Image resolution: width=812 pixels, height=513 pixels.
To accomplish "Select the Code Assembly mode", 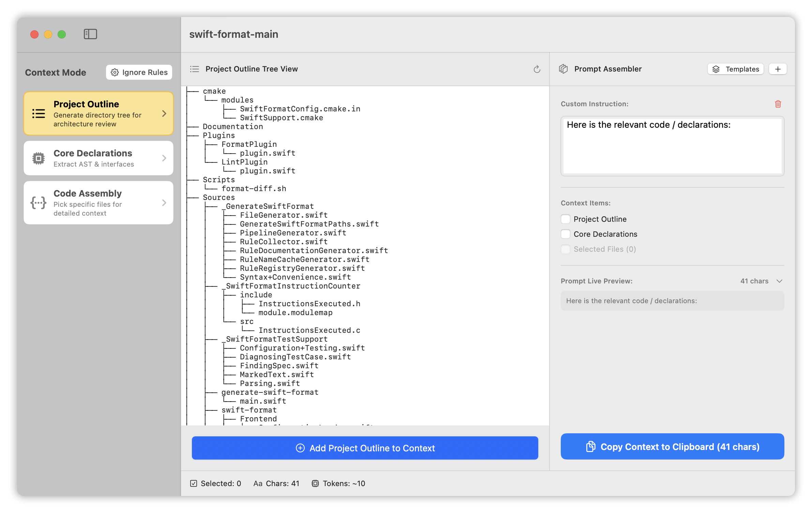I will coord(99,203).
